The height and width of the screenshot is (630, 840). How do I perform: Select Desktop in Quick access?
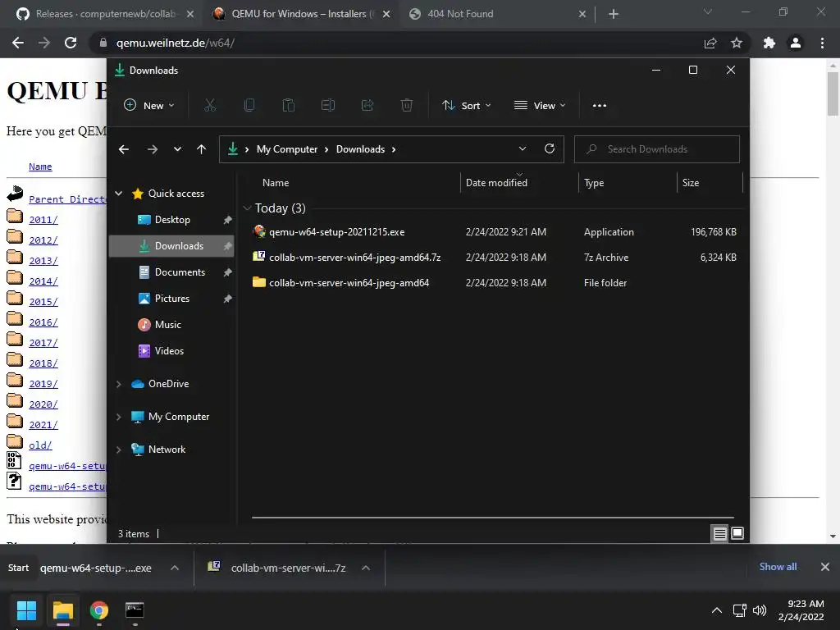(171, 220)
